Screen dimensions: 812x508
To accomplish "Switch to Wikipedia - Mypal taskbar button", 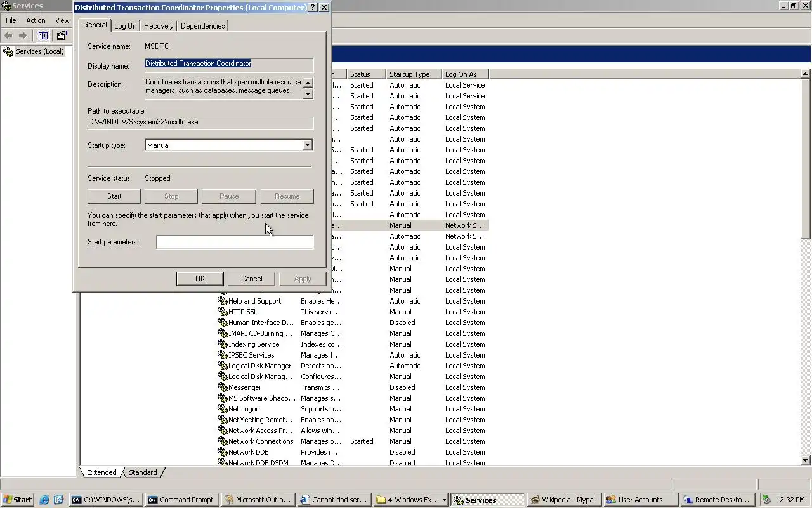I will (563, 500).
